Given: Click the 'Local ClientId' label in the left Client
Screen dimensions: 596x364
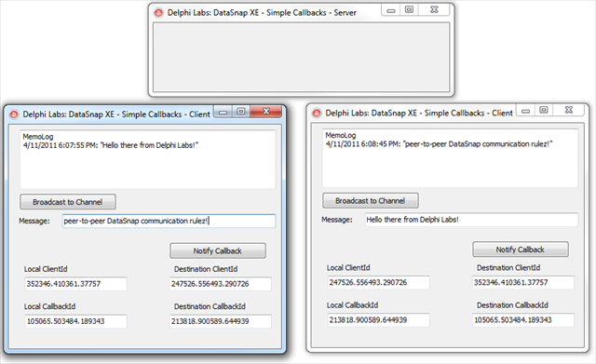Looking at the screenshot, I should point(46,269).
